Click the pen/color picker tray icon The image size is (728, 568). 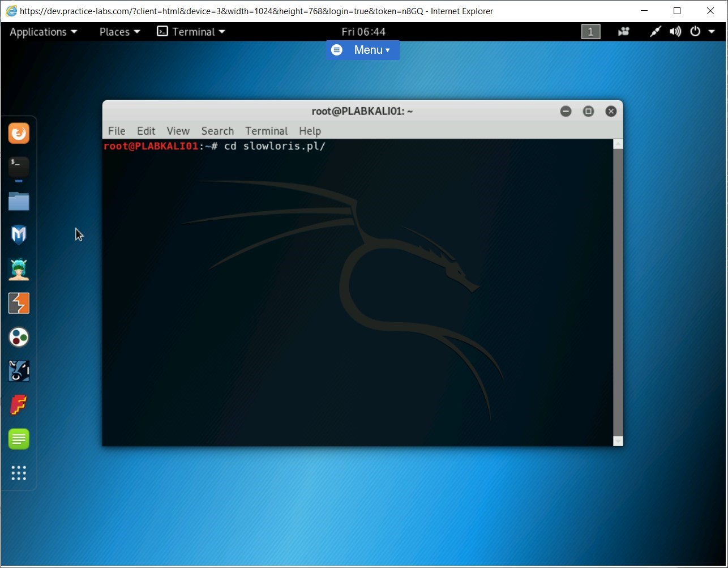pos(655,32)
